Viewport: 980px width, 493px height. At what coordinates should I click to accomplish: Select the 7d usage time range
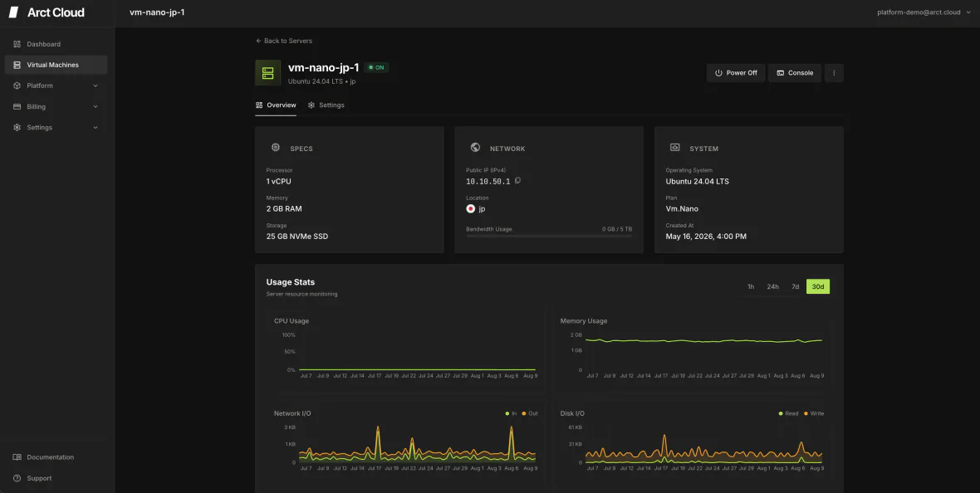[x=795, y=287]
